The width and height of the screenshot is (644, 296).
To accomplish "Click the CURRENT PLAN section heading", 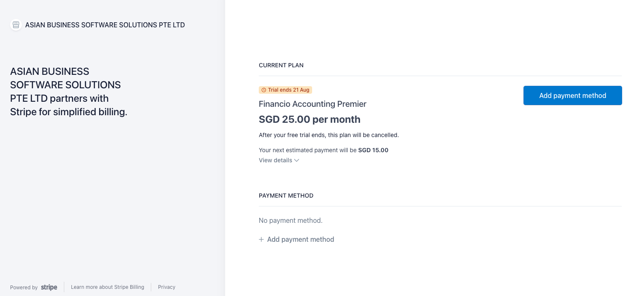I will click(x=281, y=65).
